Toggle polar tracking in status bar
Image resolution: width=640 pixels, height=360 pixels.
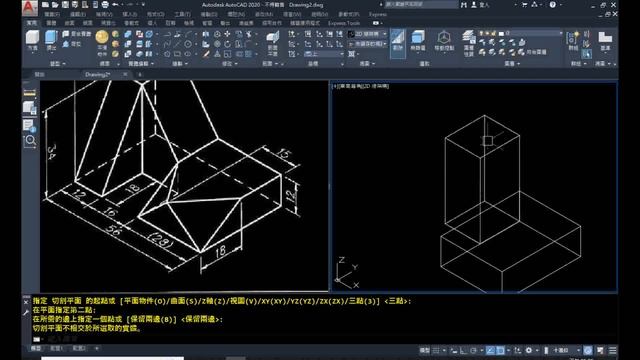point(473,350)
